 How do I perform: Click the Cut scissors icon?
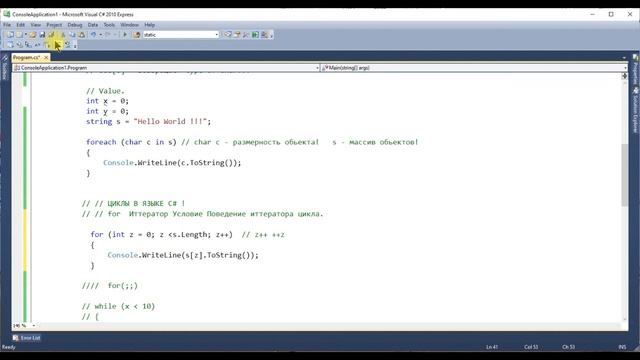coord(63,35)
